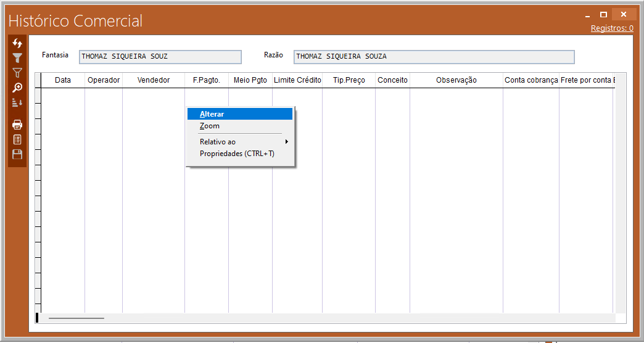
Task: Click the outlined funnel filter icon
Action: click(17, 73)
